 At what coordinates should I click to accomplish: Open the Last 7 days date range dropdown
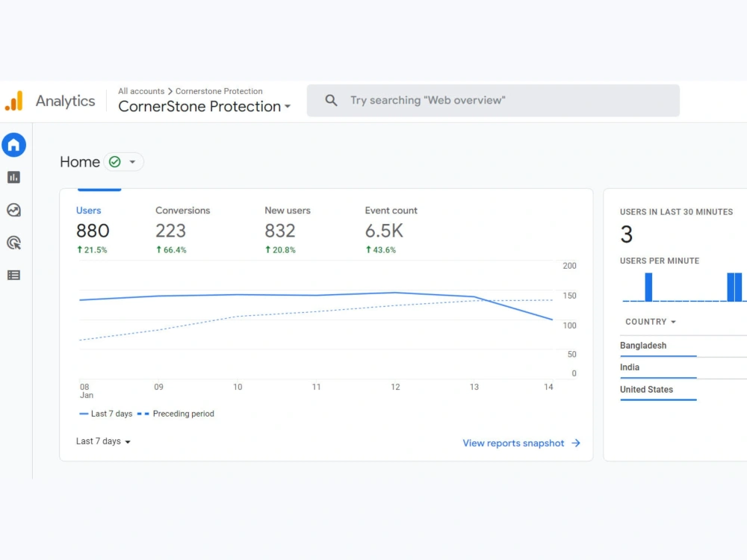point(103,441)
